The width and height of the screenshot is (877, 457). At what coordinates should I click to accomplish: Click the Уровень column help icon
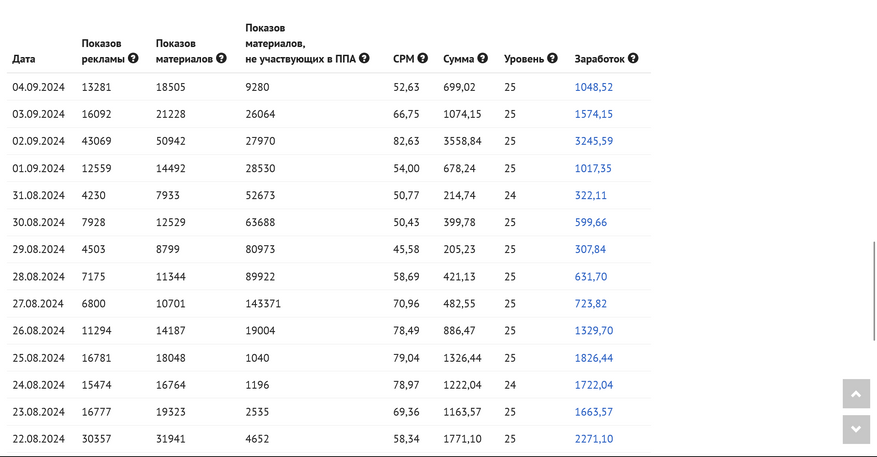pyautogui.click(x=552, y=59)
